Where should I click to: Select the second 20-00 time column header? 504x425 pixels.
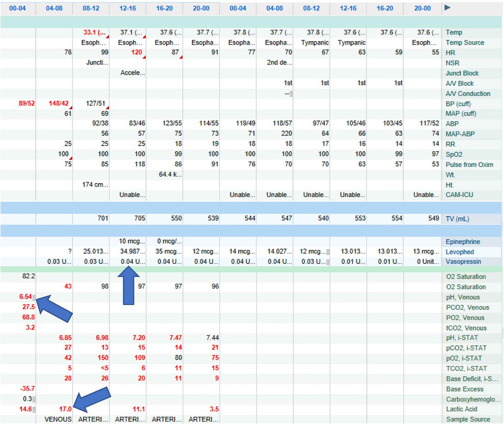click(x=422, y=8)
